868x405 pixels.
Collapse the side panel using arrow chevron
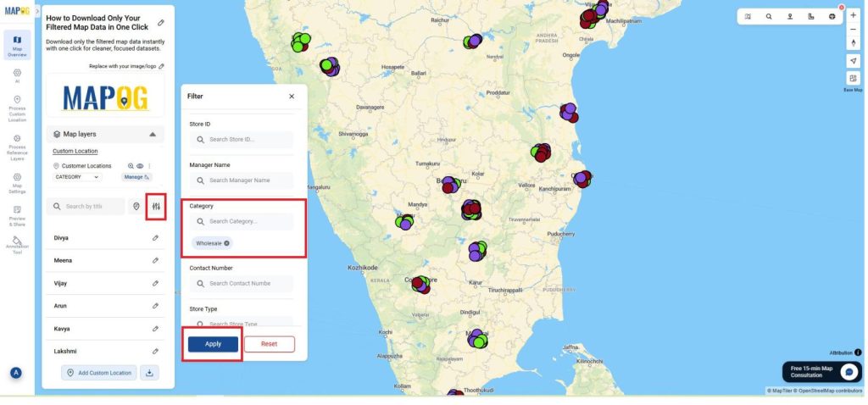[37, 10]
